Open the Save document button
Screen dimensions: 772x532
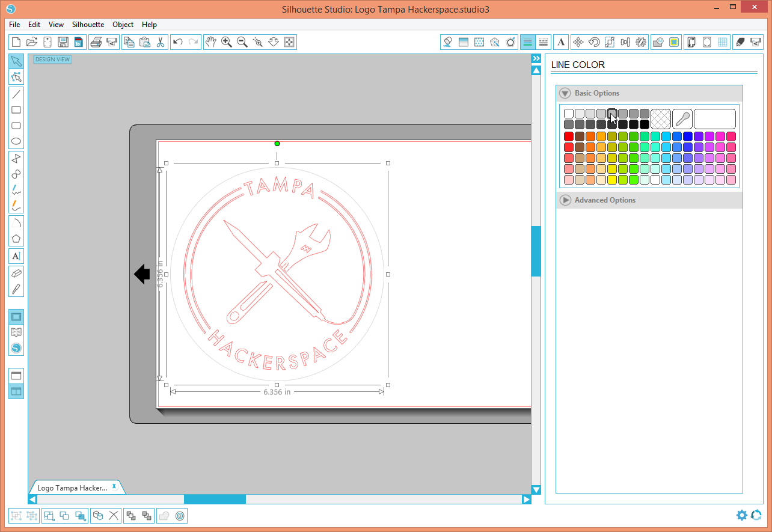(63, 41)
